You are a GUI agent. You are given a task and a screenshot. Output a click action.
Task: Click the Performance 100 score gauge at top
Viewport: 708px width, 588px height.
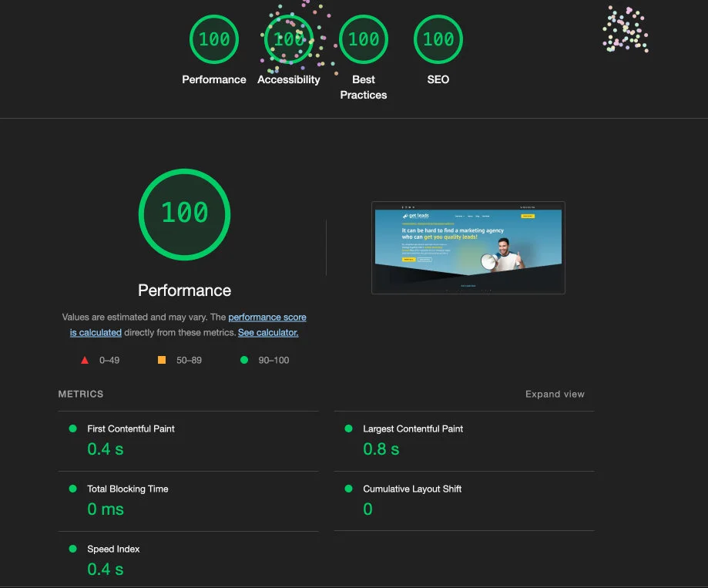tap(214, 39)
